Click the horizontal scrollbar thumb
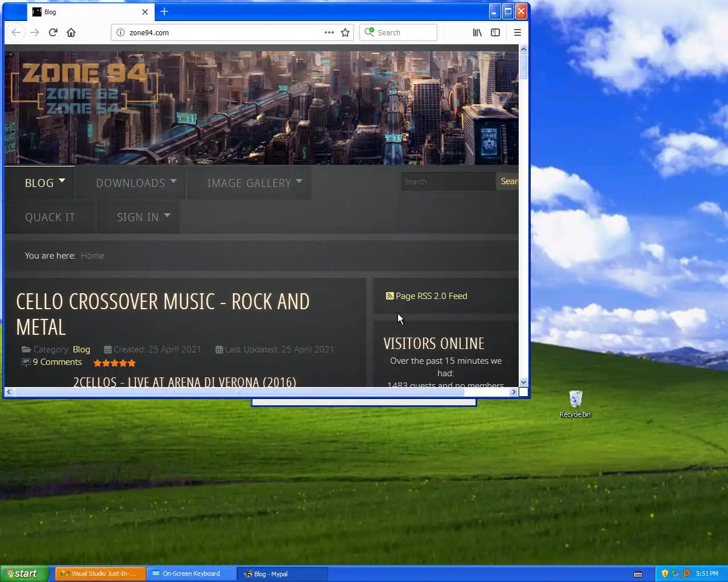 click(x=239, y=392)
